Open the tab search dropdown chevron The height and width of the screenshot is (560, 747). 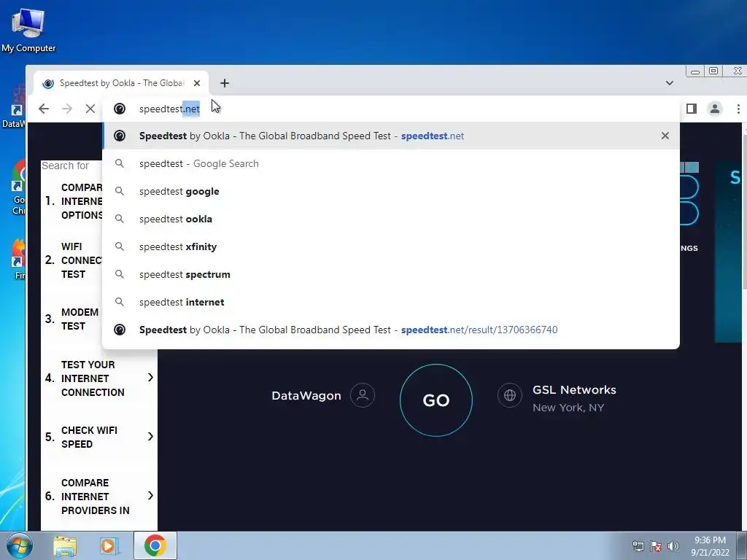[670, 83]
